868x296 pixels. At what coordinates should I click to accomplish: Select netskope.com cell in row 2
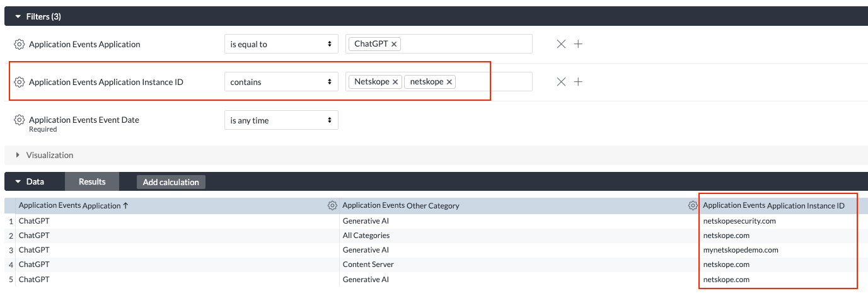point(726,235)
